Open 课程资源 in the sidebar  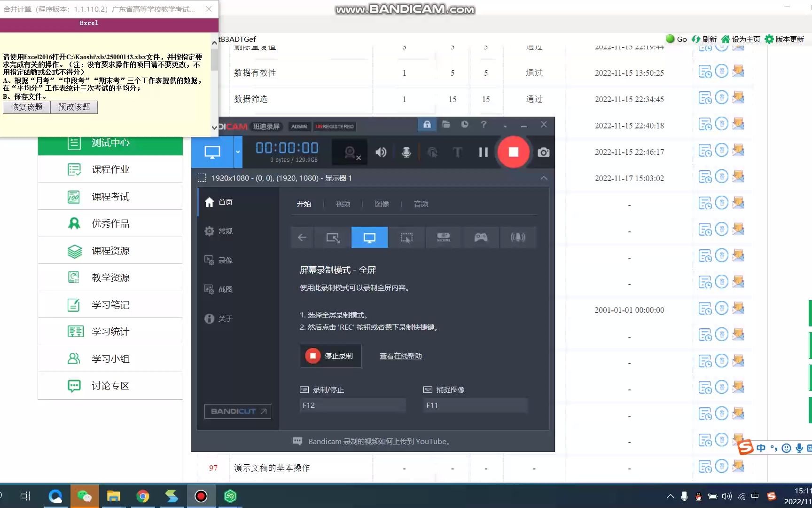point(110,251)
